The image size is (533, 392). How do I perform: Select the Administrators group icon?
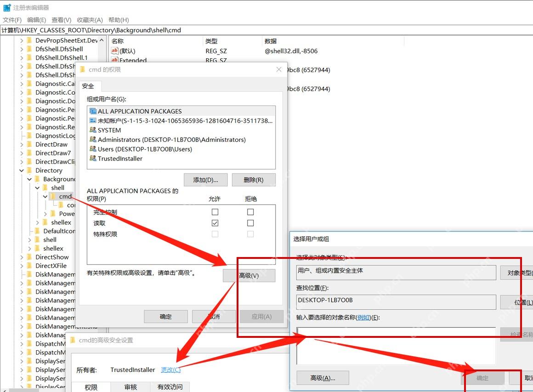(x=93, y=139)
